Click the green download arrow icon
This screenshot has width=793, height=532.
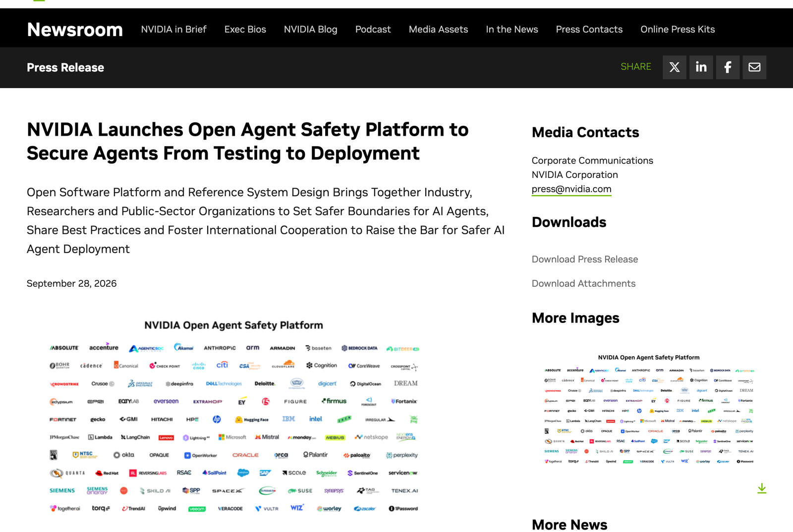(762, 488)
